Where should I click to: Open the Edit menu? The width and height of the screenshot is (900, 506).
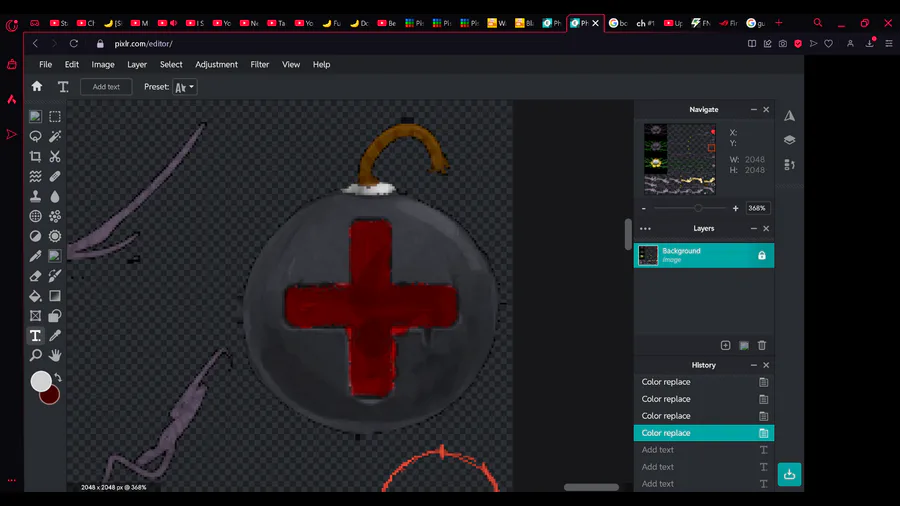pos(72,64)
